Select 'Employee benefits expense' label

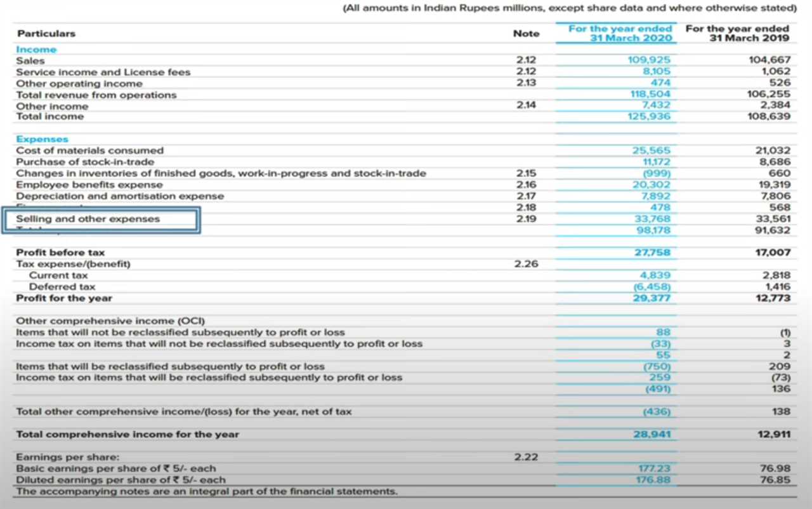pos(89,185)
